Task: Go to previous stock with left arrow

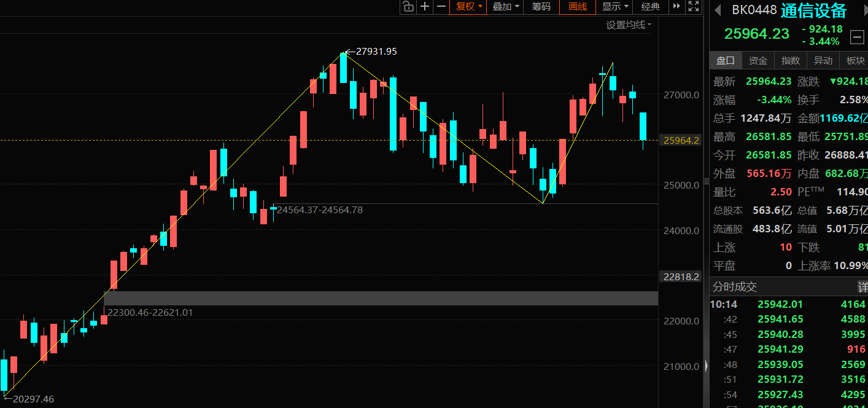Action: pyautogui.click(x=717, y=10)
